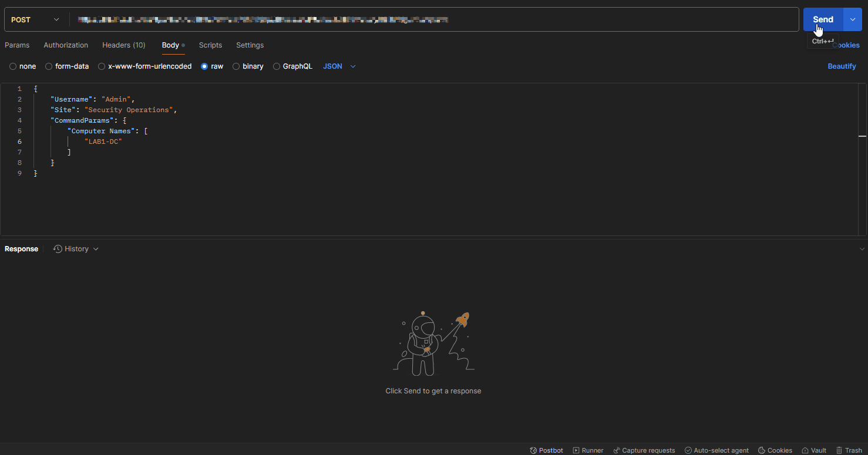Open Cookies from the status bar
The width and height of the screenshot is (868, 455).
[x=775, y=450]
